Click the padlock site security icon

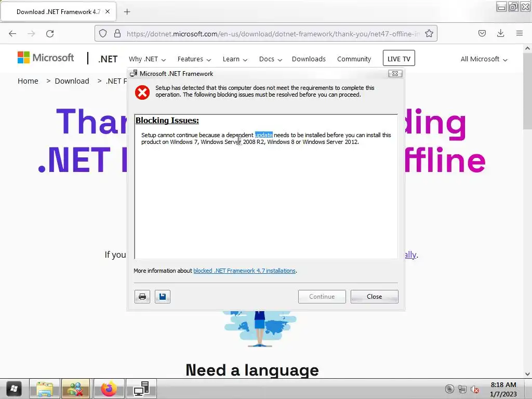coord(117,34)
